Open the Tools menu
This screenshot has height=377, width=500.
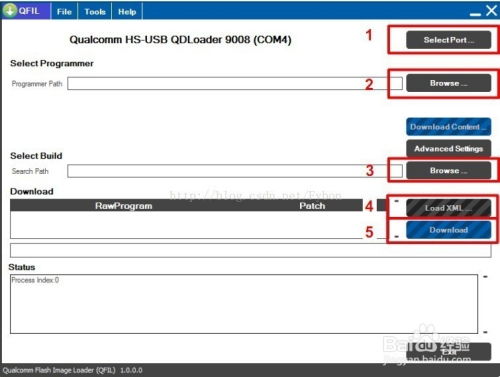coord(95,12)
